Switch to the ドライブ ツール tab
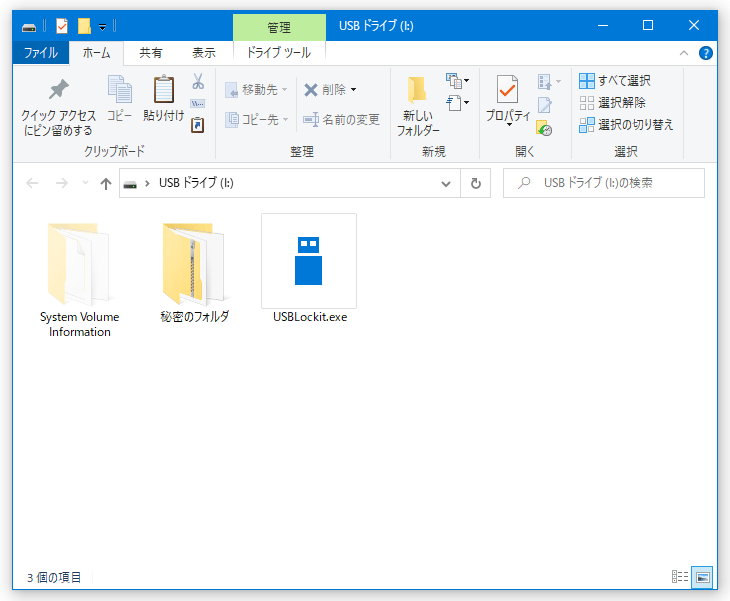This screenshot has width=730, height=601. [x=279, y=53]
